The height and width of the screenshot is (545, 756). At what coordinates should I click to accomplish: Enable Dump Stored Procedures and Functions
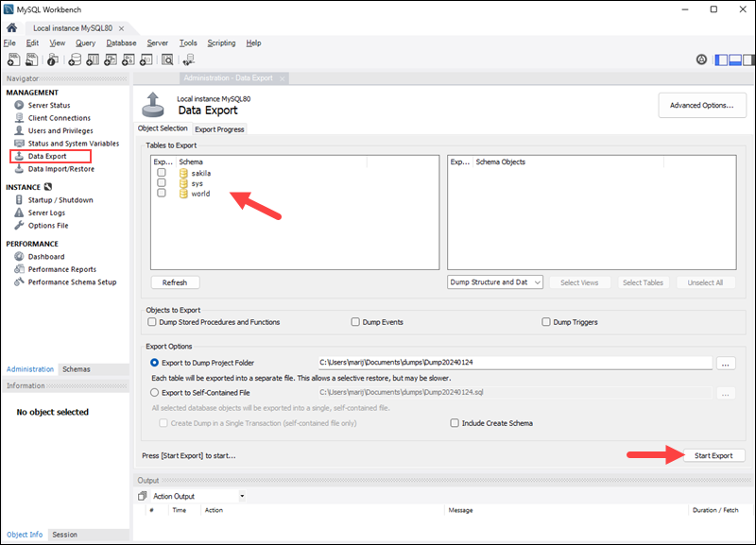(x=152, y=321)
